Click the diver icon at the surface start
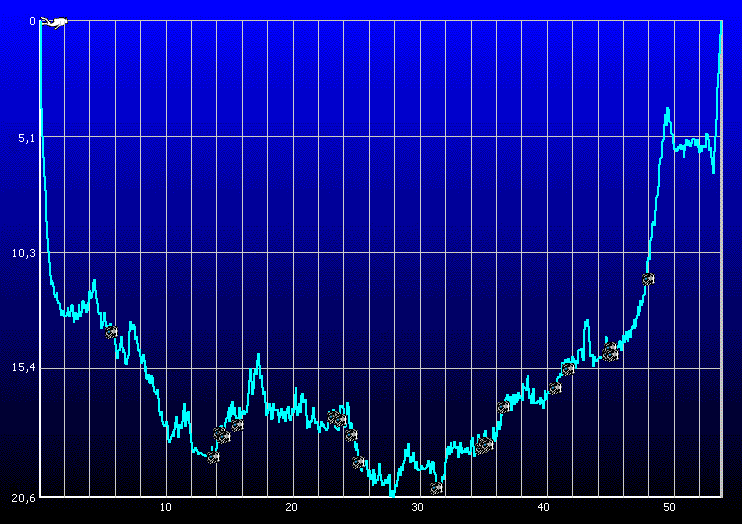 pyautogui.click(x=53, y=22)
